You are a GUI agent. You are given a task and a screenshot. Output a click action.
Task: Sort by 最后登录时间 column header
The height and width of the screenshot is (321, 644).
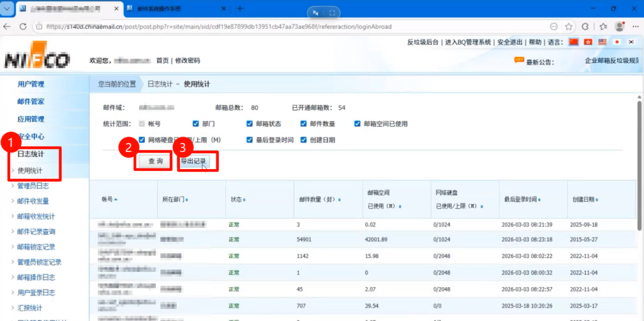[x=522, y=199]
